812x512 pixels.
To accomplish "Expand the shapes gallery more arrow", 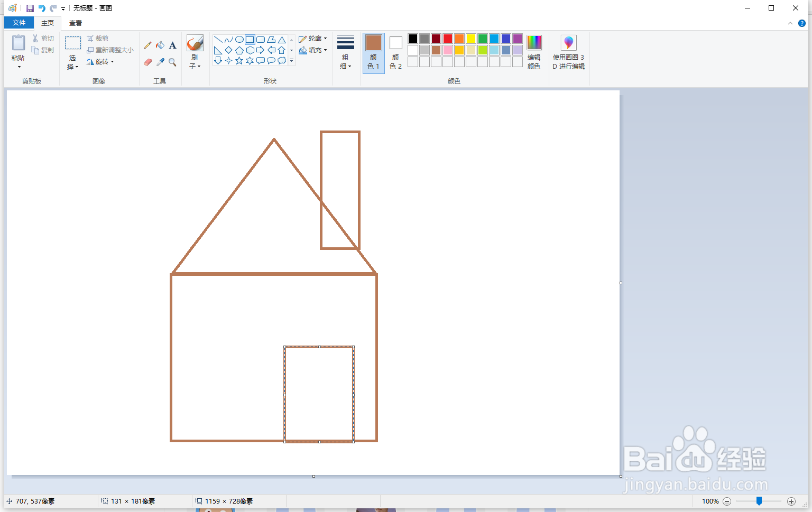I will (291, 61).
